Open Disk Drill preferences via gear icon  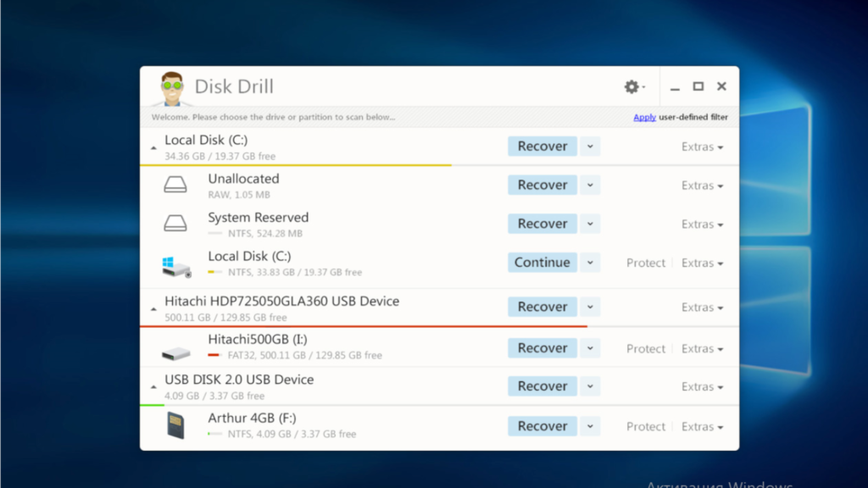pos(632,86)
